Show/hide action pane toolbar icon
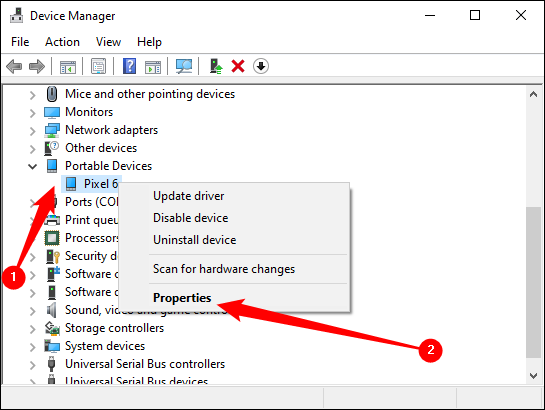 (x=153, y=66)
